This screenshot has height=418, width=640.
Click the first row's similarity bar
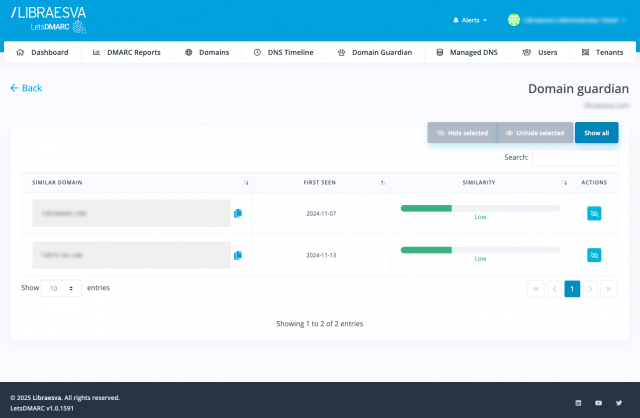pos(480,208)
